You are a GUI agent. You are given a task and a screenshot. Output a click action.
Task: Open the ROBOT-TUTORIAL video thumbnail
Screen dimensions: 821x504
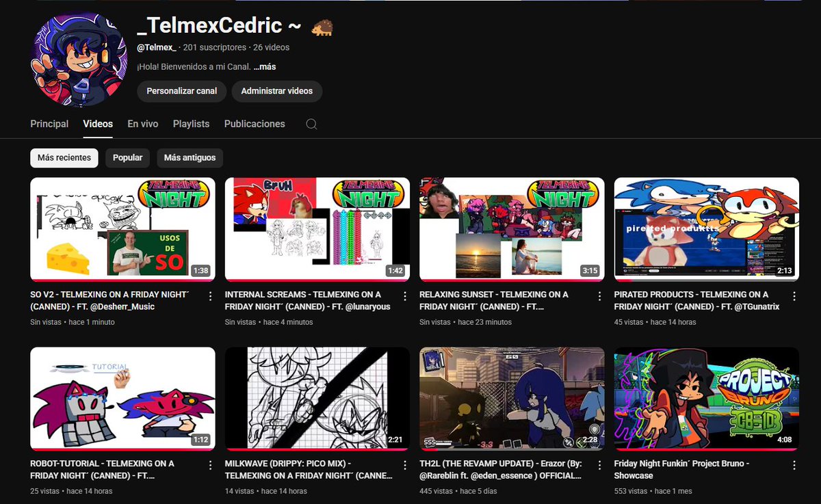pos(122,399)
